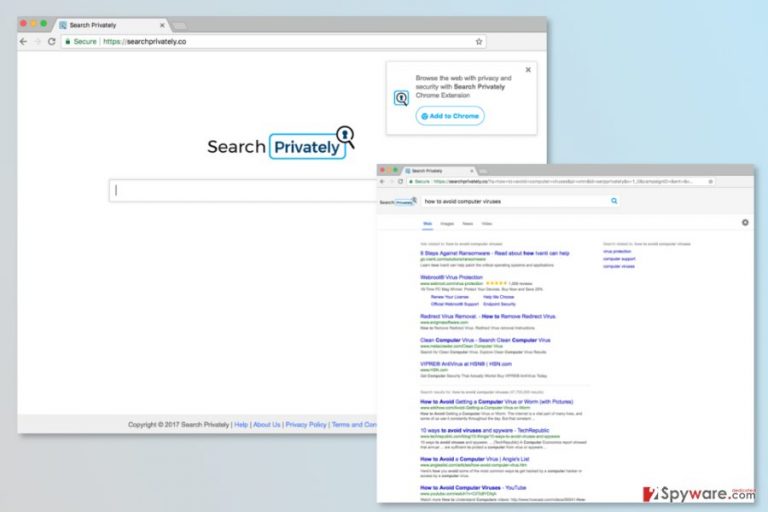Select the Search Privately tab in large window

coord(112,25)
